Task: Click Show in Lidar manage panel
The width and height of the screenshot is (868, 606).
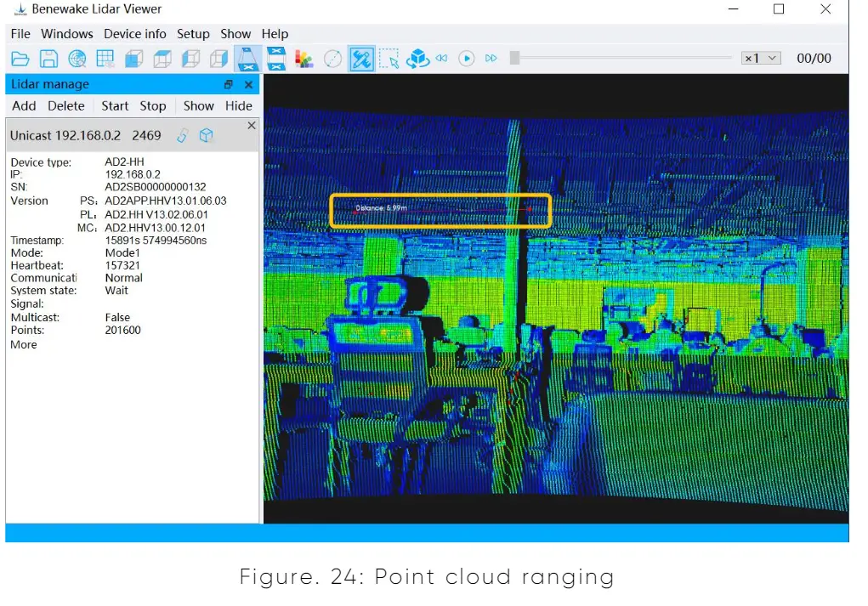Action: pos(199,105)
